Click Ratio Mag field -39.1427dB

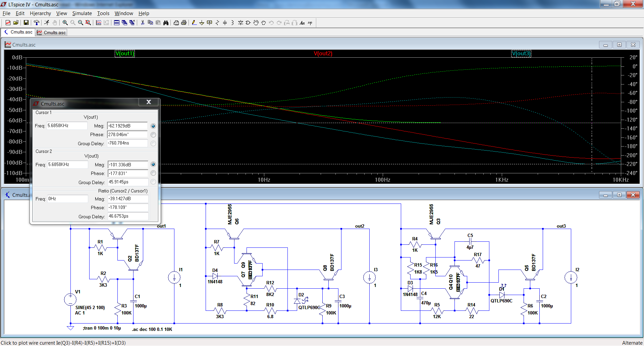pos(128,199)
